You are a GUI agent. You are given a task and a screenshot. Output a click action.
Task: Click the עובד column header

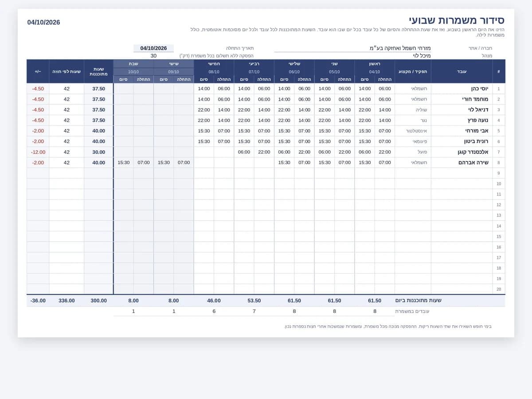[462, 71]
